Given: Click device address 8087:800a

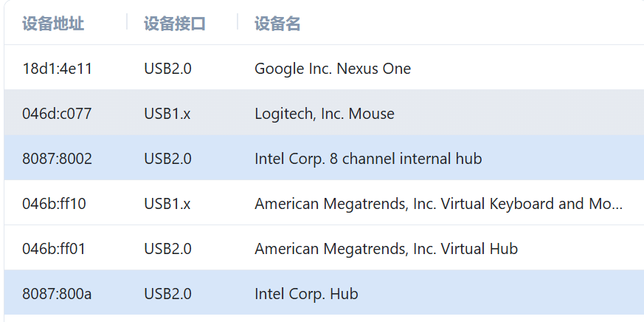Looking at the screenshot, I should pos(57,294).
